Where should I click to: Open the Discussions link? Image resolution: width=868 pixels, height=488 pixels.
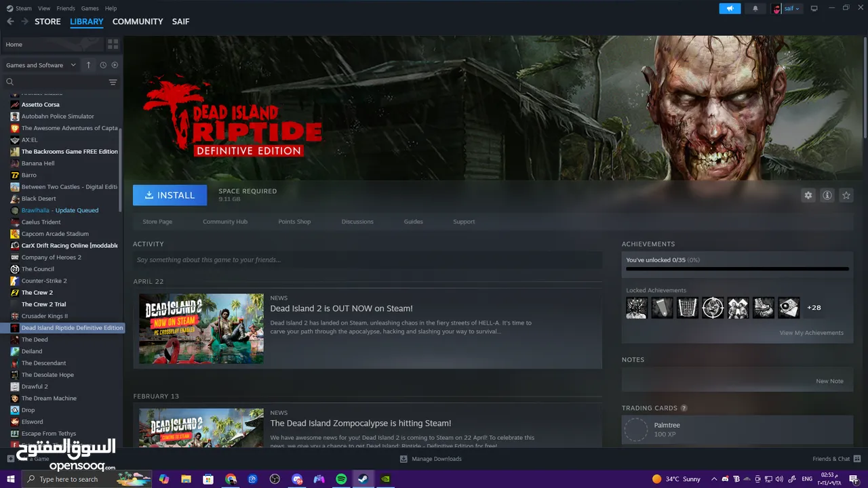pos(357,222)
